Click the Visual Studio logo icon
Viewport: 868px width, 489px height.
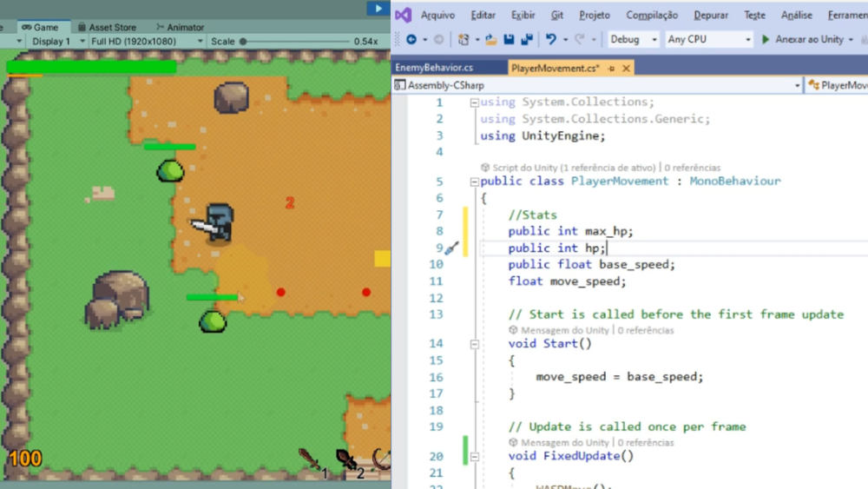[x=403, y=15]
